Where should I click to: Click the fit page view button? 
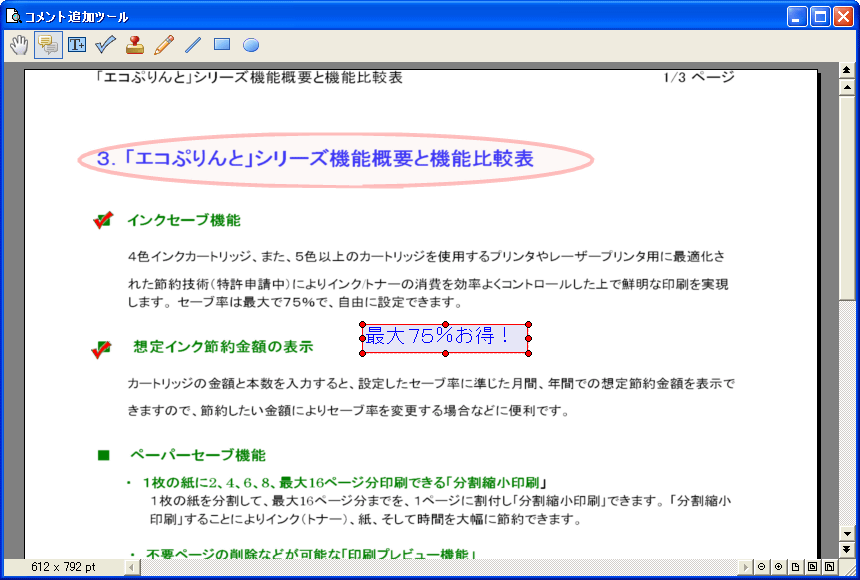[x=812, y=567]
